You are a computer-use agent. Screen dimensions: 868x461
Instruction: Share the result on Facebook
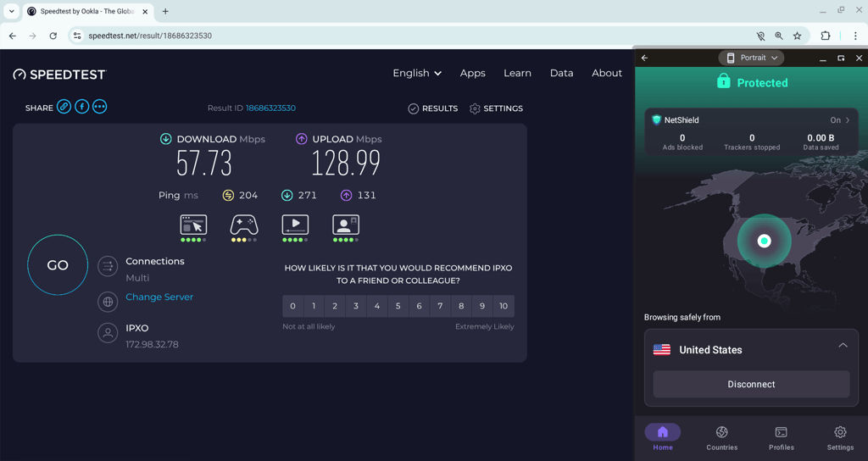82,107
